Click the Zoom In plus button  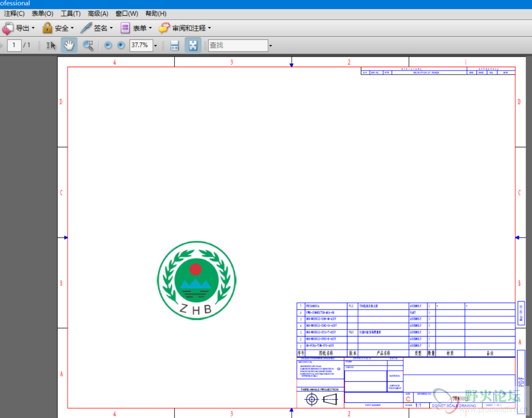[x=121, y=45]
